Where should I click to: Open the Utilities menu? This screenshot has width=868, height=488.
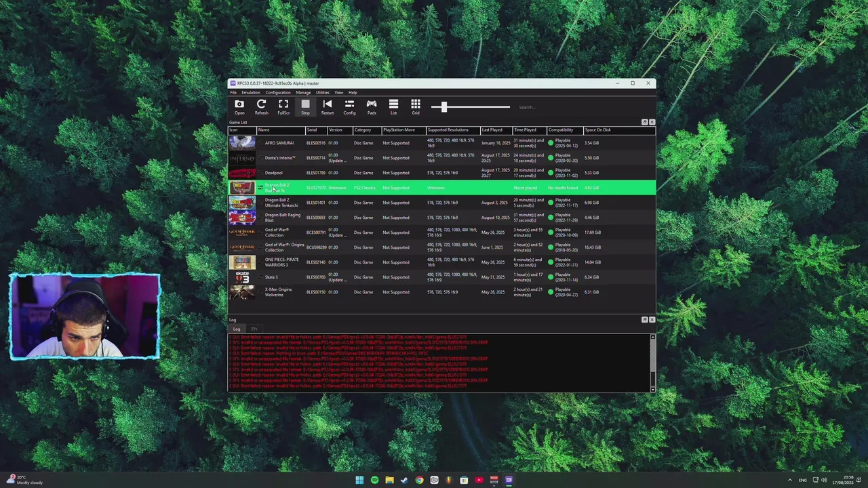click(323, 92)
